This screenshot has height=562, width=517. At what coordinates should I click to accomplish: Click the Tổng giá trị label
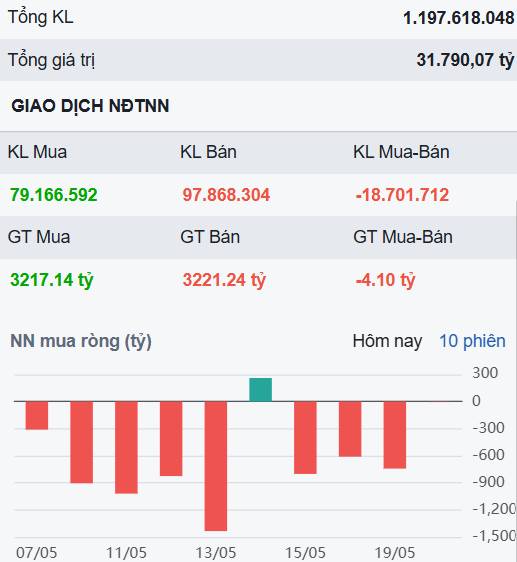[x=51, y=60]
